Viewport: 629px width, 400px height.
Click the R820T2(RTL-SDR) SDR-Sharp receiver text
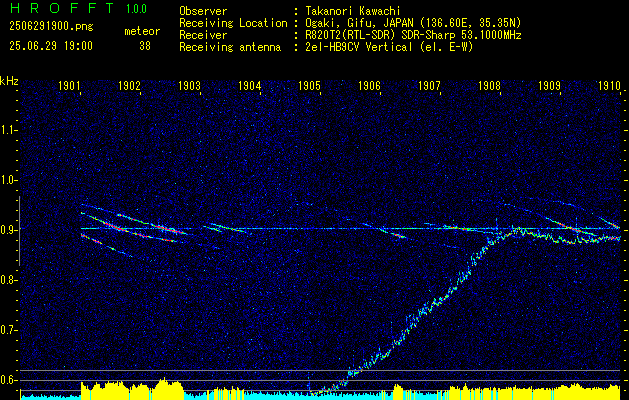[x=414, y=35]
